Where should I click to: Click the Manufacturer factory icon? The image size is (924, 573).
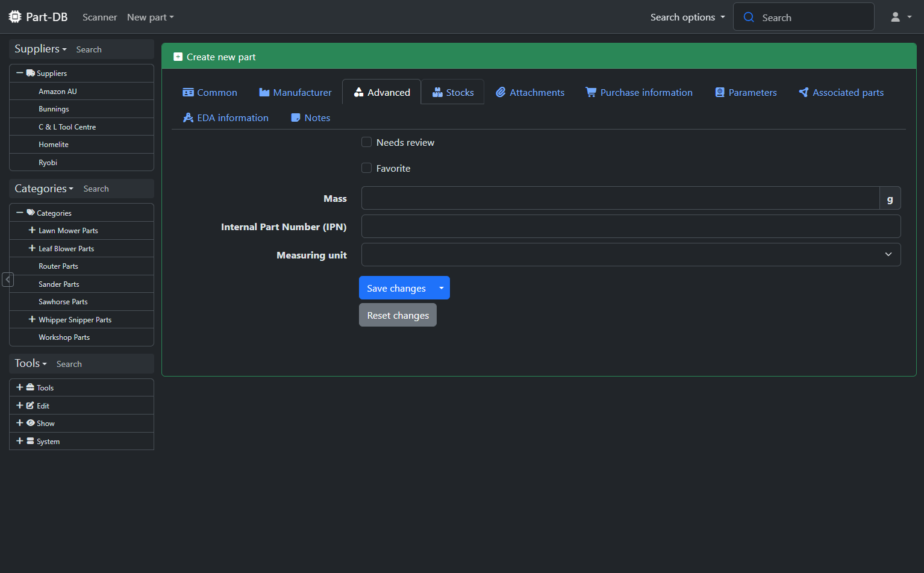coord(264,92)
